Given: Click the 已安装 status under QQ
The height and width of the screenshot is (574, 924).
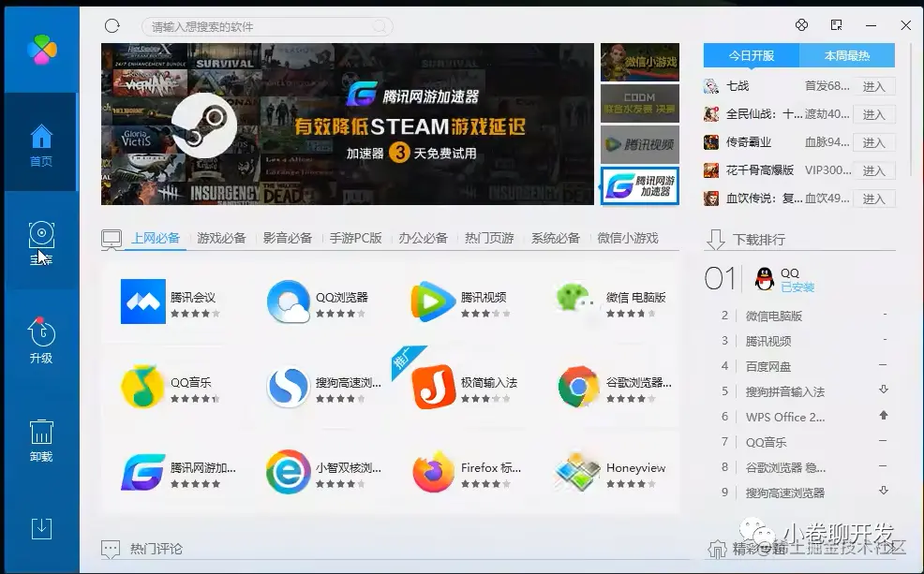Looking at the screenshot, I should click(x=797, y=287).
